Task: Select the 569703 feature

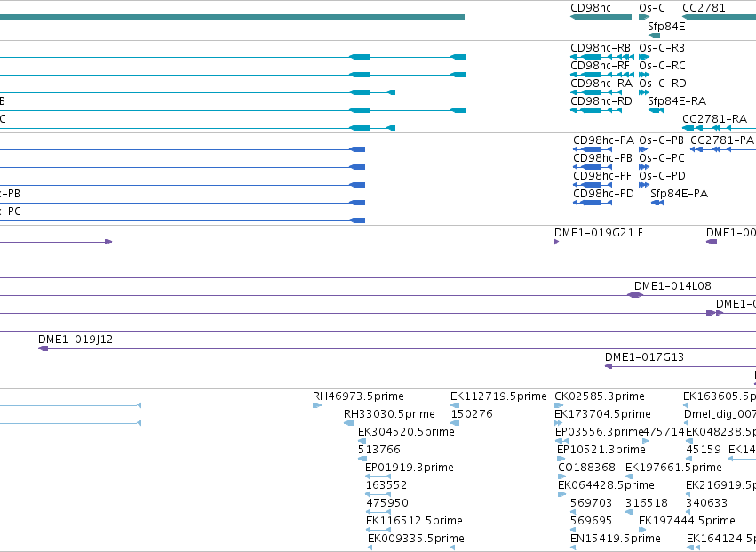Action: [573, 512]
